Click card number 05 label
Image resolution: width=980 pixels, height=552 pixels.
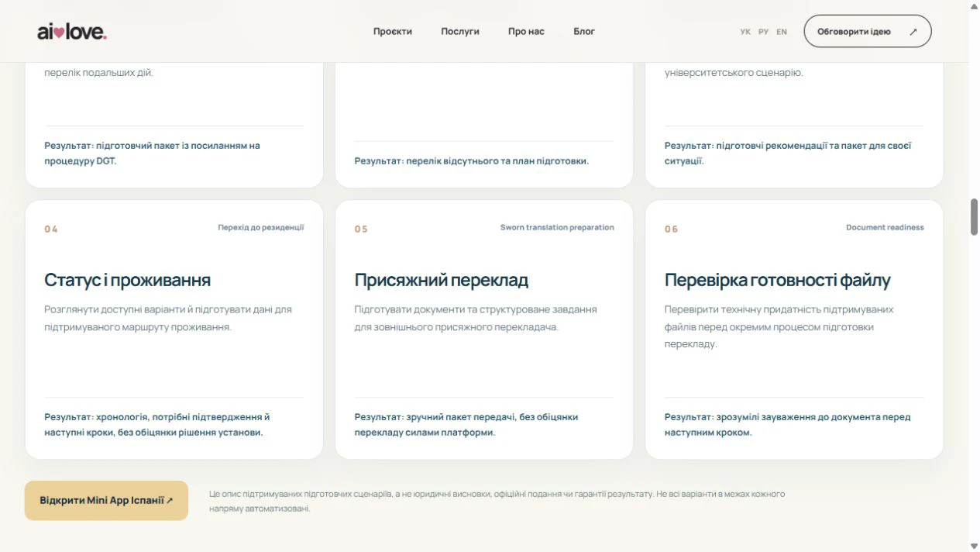pos(361,229)
